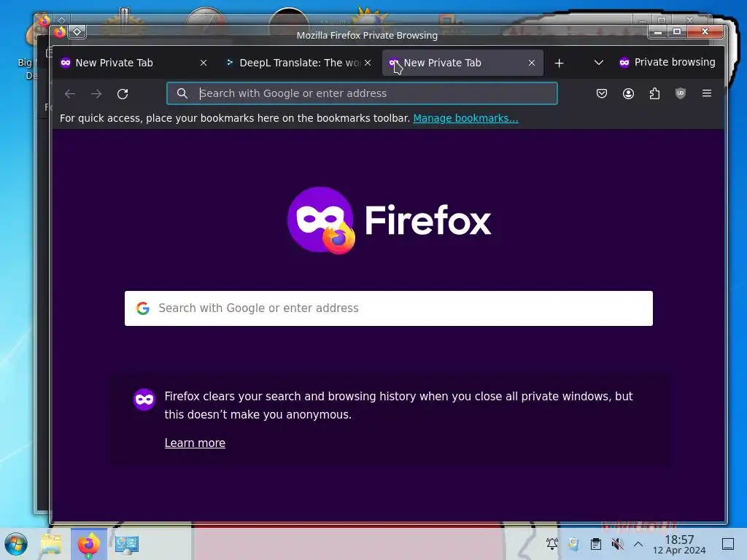Open the clipboard tray icon
The width and height of the screenshot is (747, 560).
click(x=595, y=543)
